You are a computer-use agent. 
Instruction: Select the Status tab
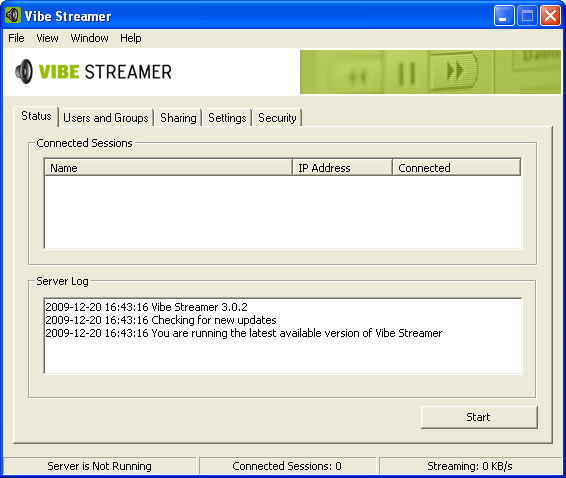click(x=36, y=116)
